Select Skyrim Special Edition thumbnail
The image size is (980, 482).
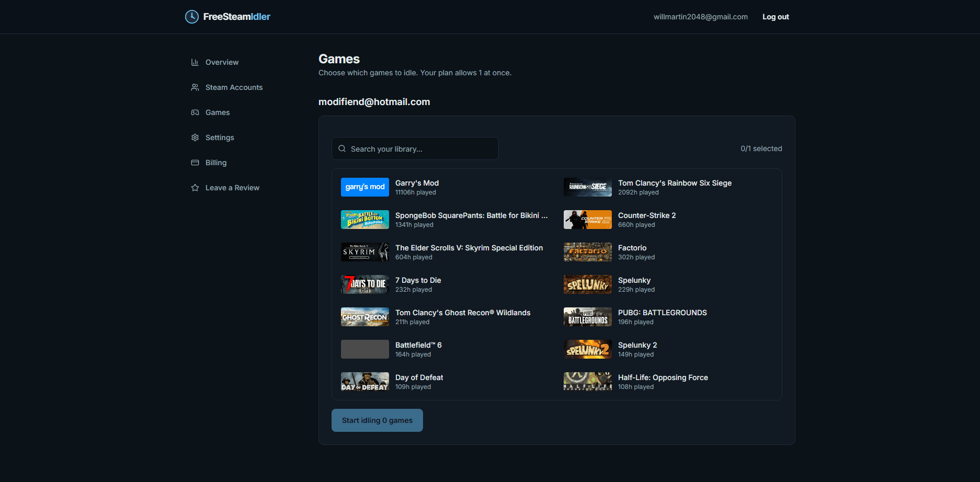(x=365, y=252)
